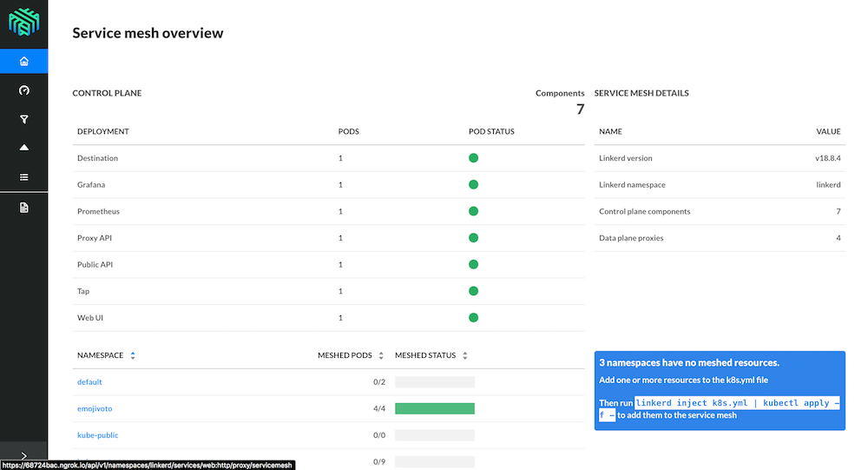Open the default namespace link
This screenshot has height=470, width=868.
(89, 382)
